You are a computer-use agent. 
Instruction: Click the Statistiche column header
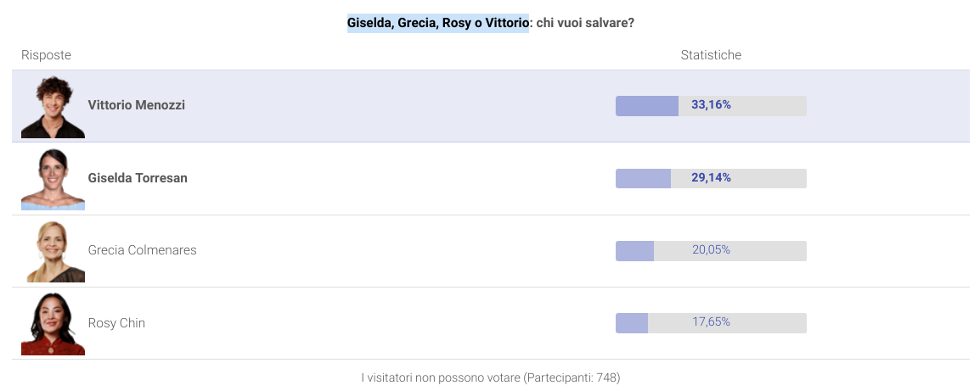(x=712, y=55)
